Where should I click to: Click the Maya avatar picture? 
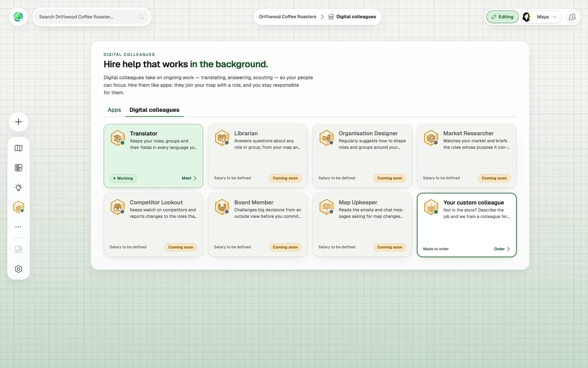click(x=527, y=17)
